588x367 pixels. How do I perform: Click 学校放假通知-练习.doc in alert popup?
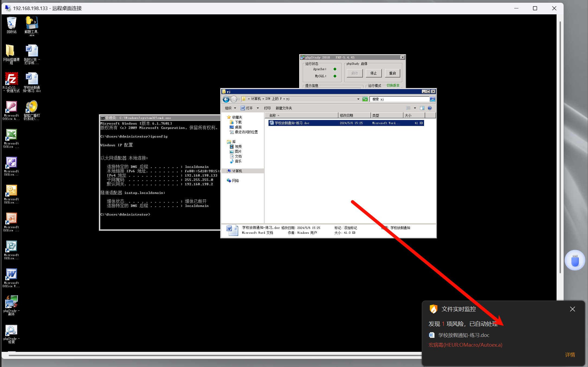(x=464, y=335)
